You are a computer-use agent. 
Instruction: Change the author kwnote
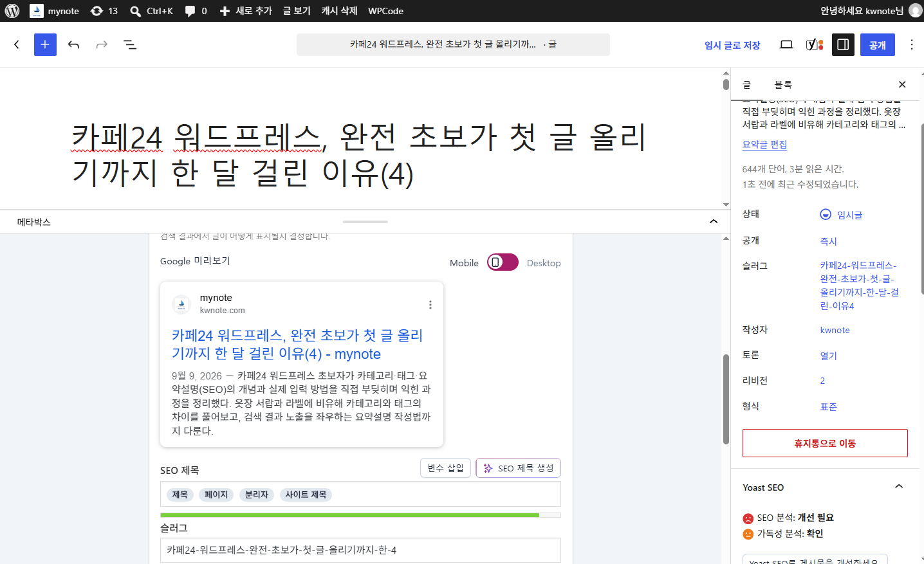(835, 330)
